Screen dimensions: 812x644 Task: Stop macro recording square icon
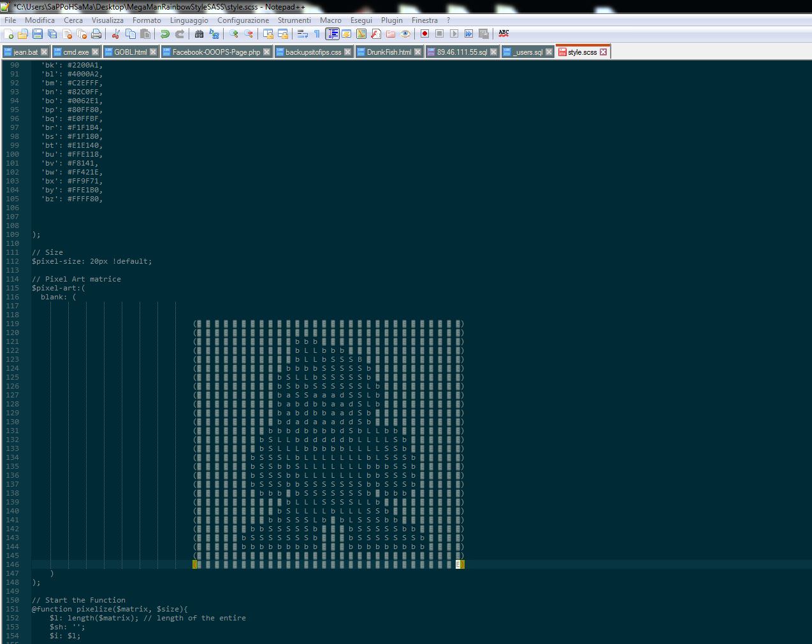click(440, 34)
